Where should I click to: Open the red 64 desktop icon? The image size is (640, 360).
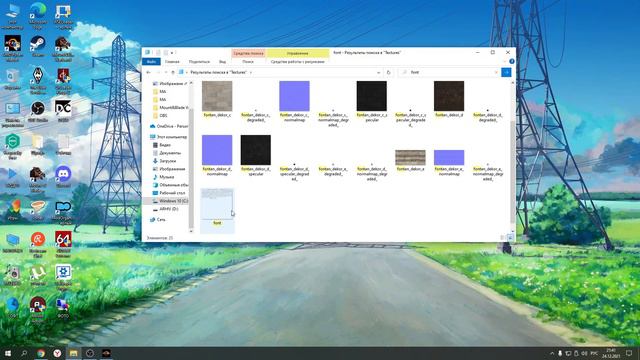coord(63,243)
